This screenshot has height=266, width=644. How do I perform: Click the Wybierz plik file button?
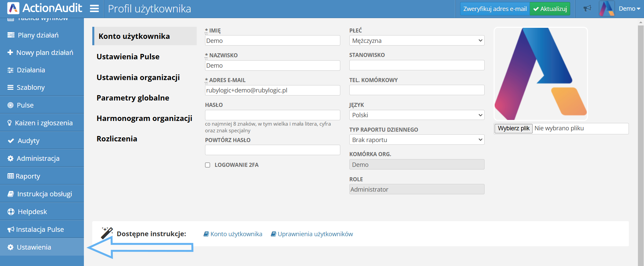513,128
